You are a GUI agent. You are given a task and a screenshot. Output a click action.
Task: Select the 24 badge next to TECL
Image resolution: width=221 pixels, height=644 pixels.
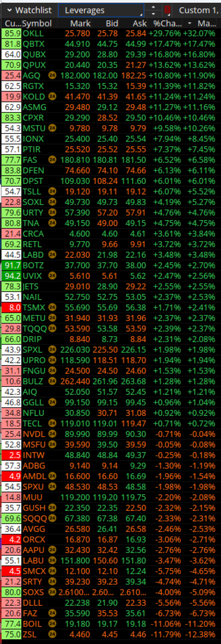click(x=52, y=423)
